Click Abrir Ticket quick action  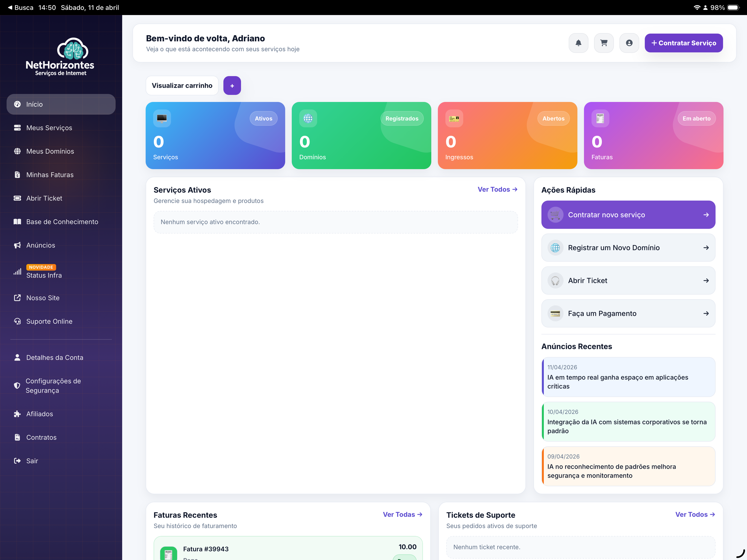point(628,280)
